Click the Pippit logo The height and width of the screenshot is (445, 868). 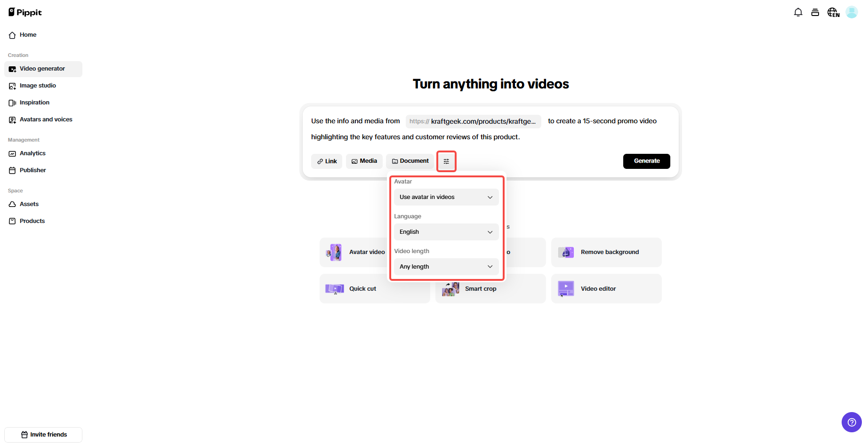[25, 12]
